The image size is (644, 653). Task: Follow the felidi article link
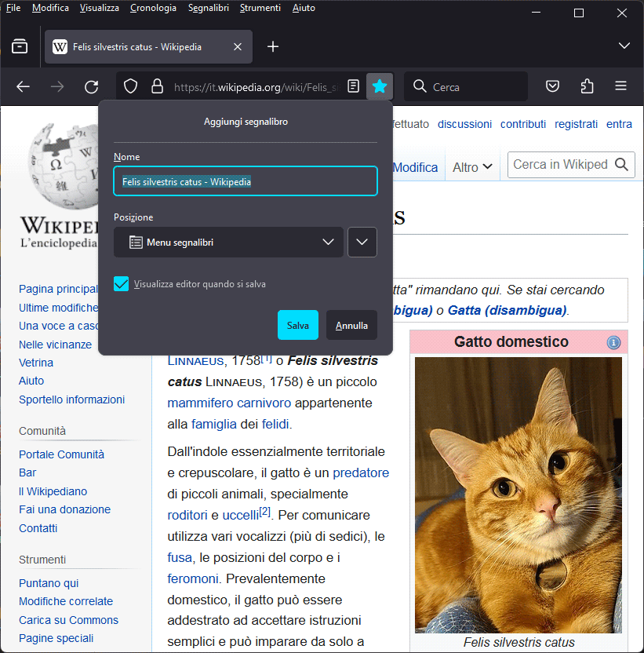point(275,424)
